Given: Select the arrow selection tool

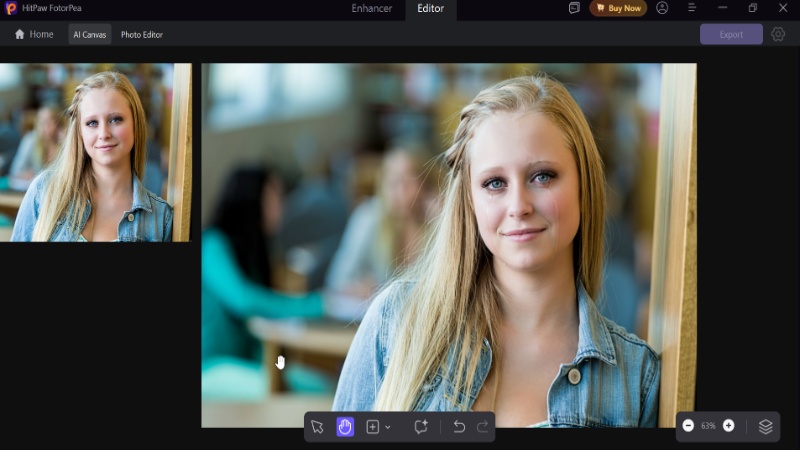Looking at the screenshot, I should tap(317, 427).
